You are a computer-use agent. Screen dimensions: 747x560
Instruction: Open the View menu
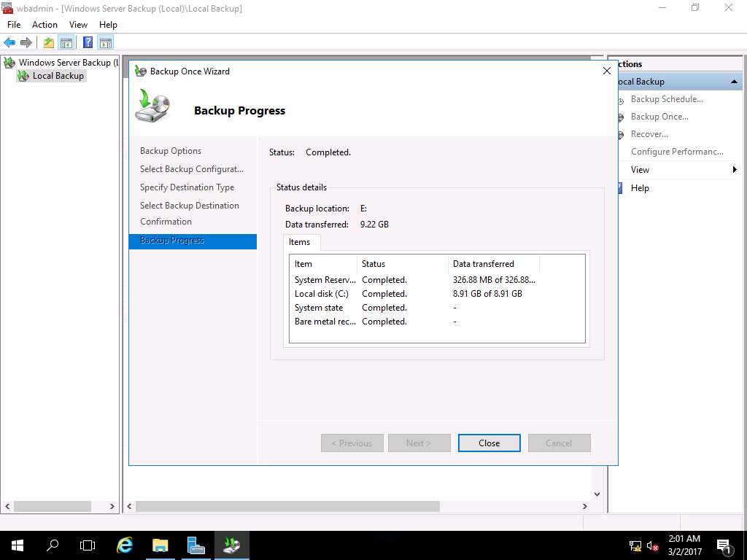[78, 25]
